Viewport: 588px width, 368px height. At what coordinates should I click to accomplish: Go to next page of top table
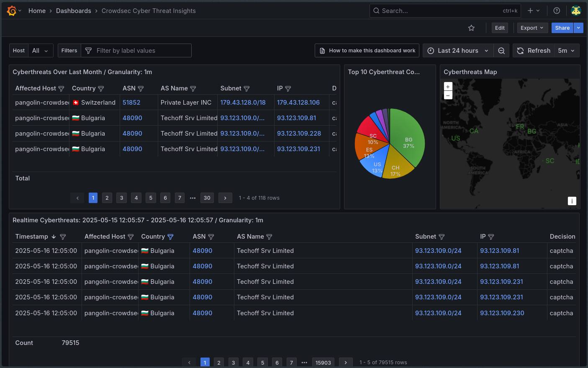(225, 198)
